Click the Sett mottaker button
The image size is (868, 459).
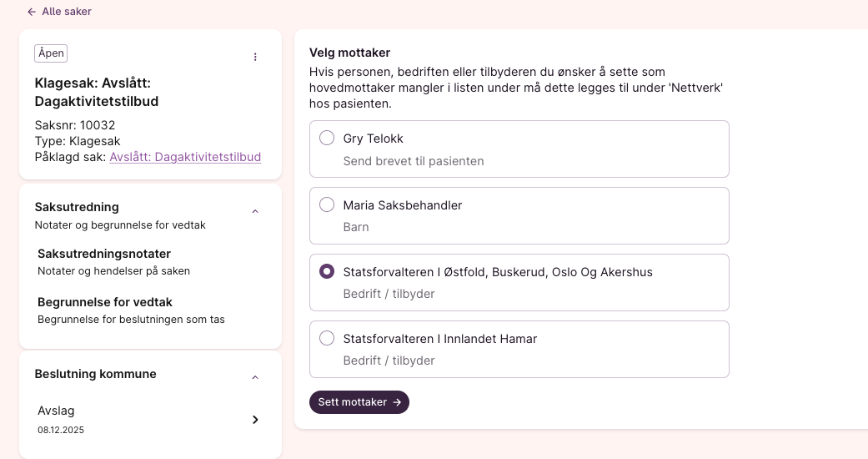click(x=359, y=402)
